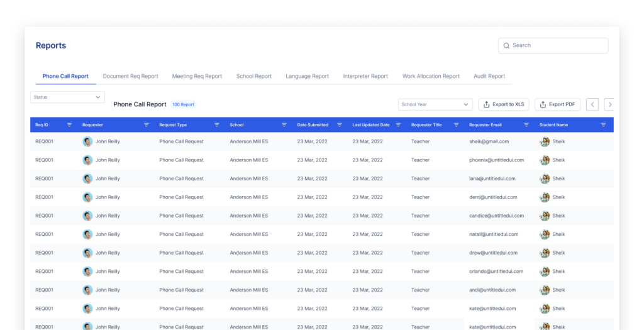The image size is (644, 330).
Task: Switch to the Document Req Report tab
Action: [x=130, y=77]
